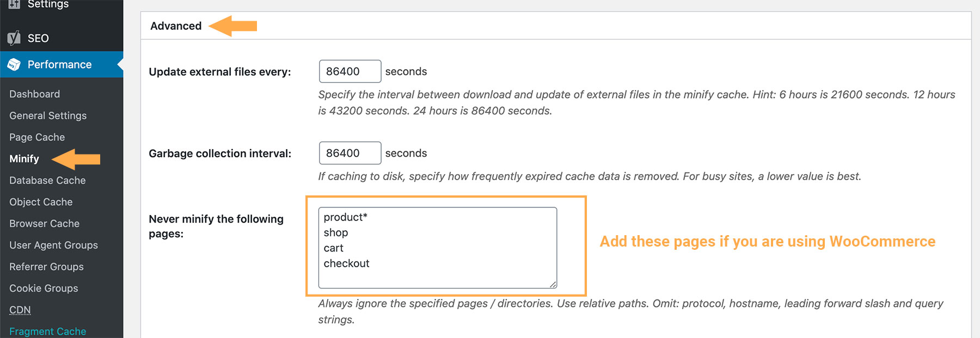
Task: Open Yoast SEO via its sidebar icon
Action: click(15, 38)
